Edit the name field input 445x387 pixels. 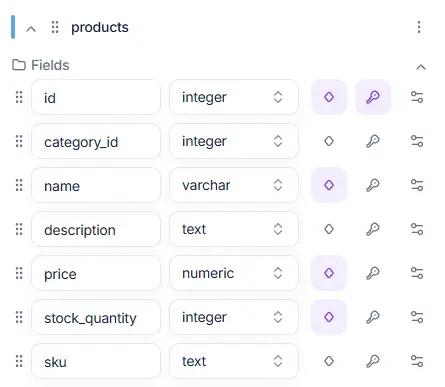coord(96,185)
